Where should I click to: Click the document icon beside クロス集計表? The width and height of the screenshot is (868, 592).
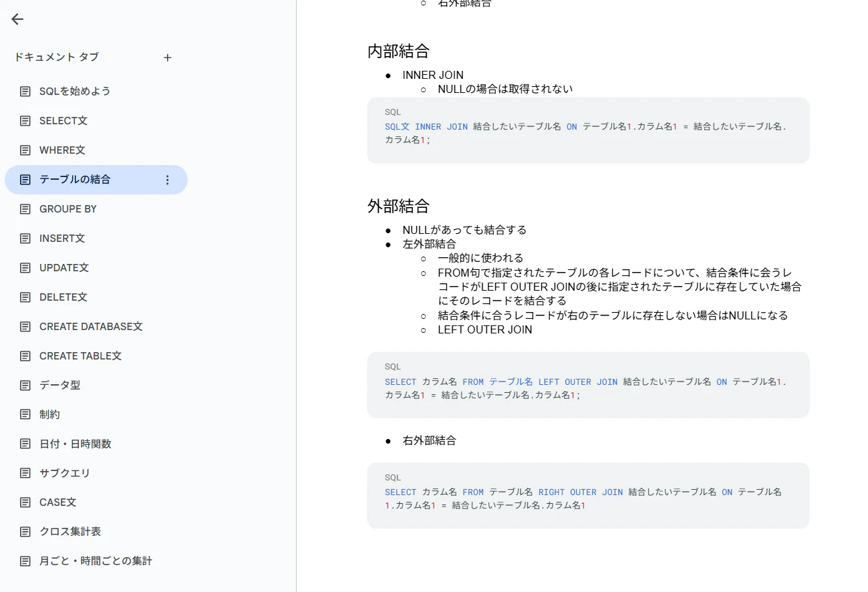coord(25,532)
